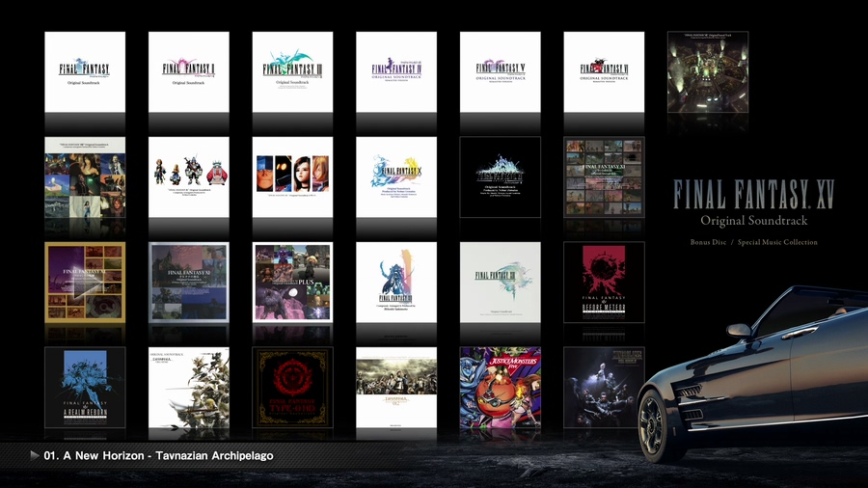Open the album cover labeled PLUS
This screenshot has height=488, width=868.
[292, 282]
